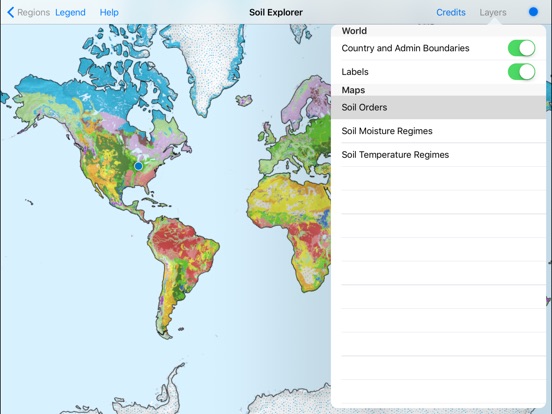
Task: Switch to Soil Temperature Regimes map
Action: pos(438,155)
